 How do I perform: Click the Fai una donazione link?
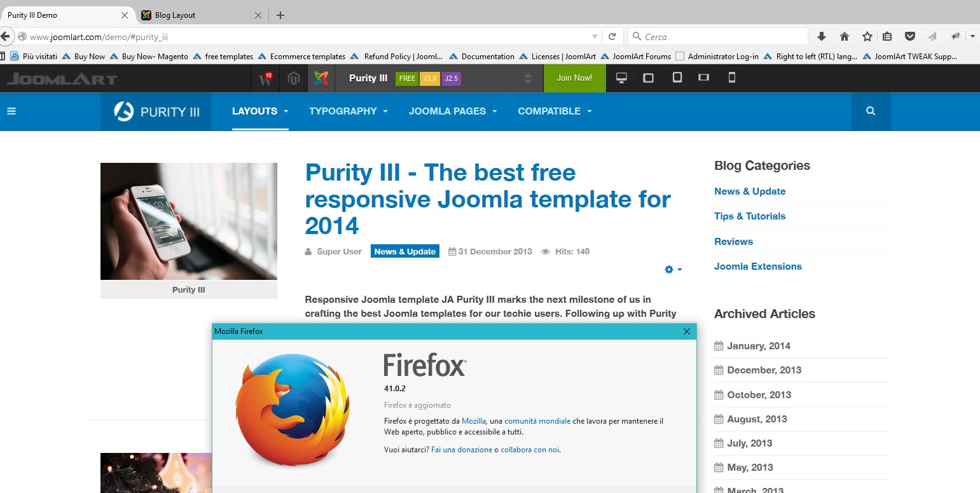[461, 449]
